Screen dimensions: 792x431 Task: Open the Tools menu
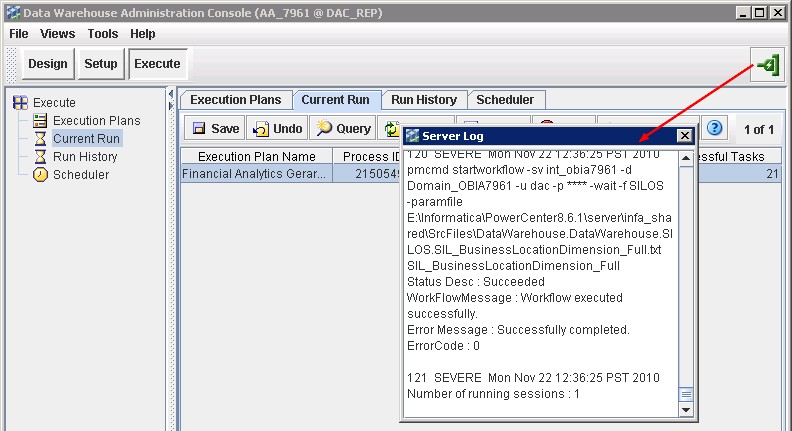[x=102, y=34]
